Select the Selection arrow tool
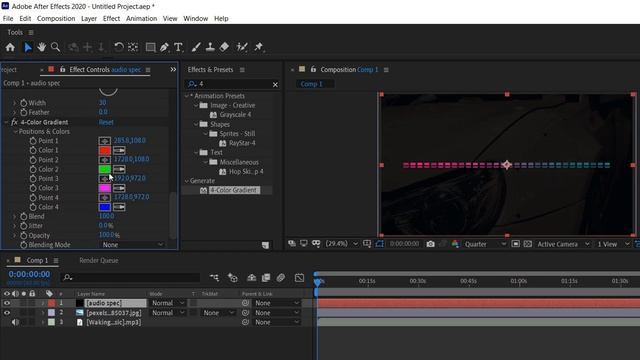The height and width of the screenshot is (360, 640). 28,47
